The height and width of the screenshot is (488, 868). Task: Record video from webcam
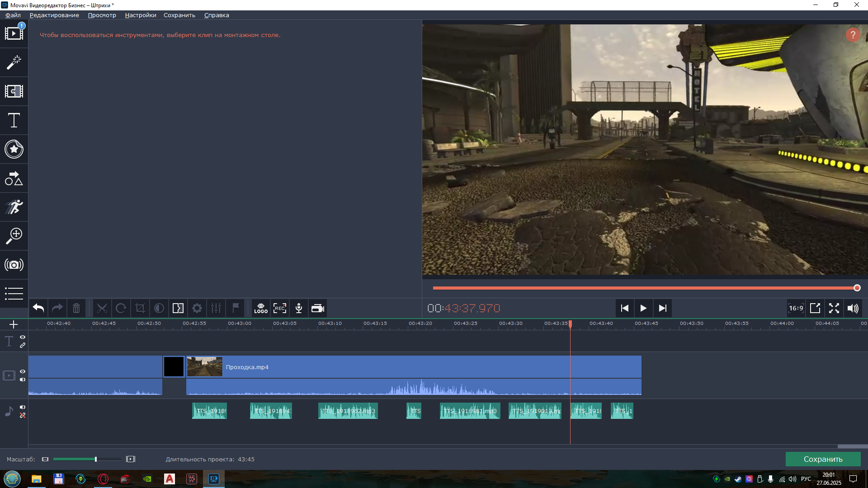pyautogui.click(x=318, y=308)
